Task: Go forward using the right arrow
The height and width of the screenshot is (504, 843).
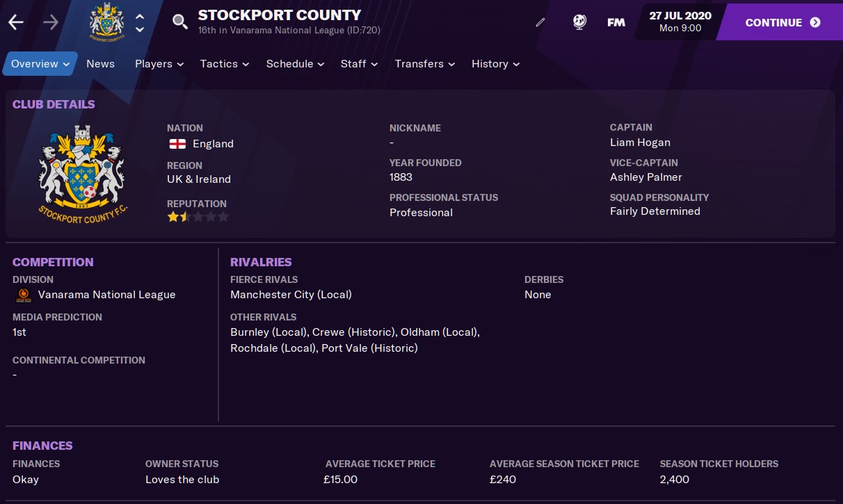Action: pos(51,22)
